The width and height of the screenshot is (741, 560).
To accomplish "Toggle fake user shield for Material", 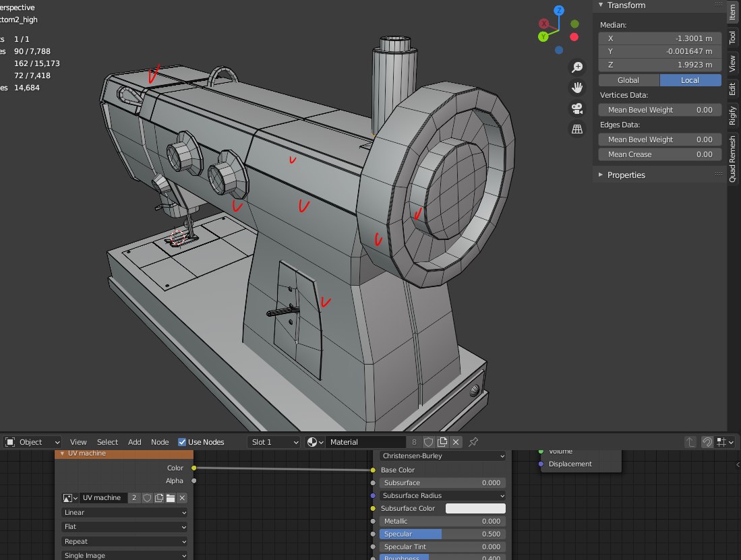I will 429,442.
